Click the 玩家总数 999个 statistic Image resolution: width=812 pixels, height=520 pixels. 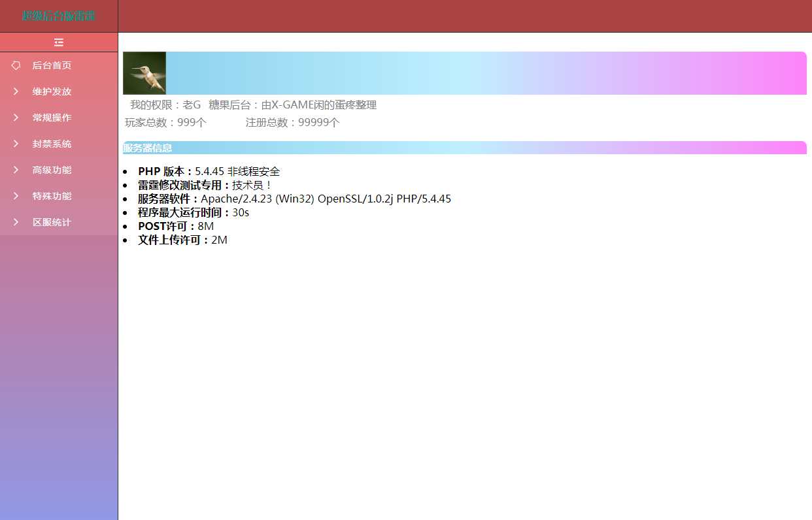(165, 123)
